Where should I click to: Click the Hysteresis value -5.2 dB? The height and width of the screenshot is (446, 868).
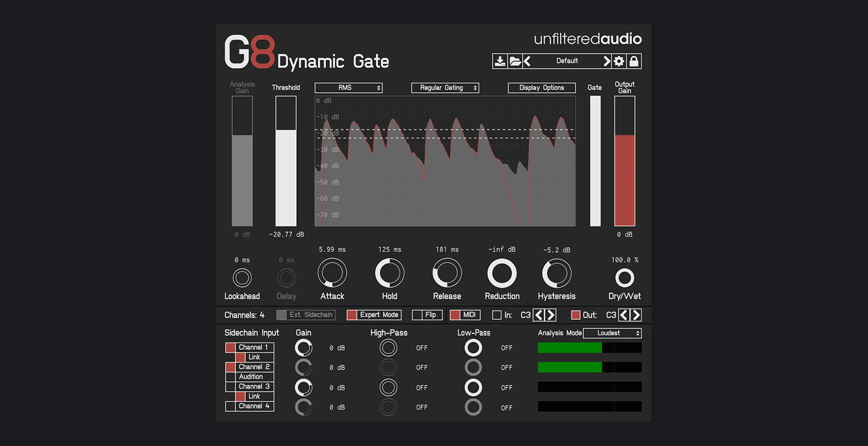click(557, 250)
